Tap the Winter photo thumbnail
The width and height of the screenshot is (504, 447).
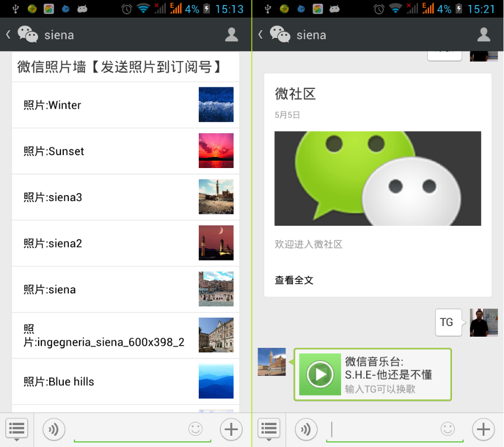click(216, 105)
